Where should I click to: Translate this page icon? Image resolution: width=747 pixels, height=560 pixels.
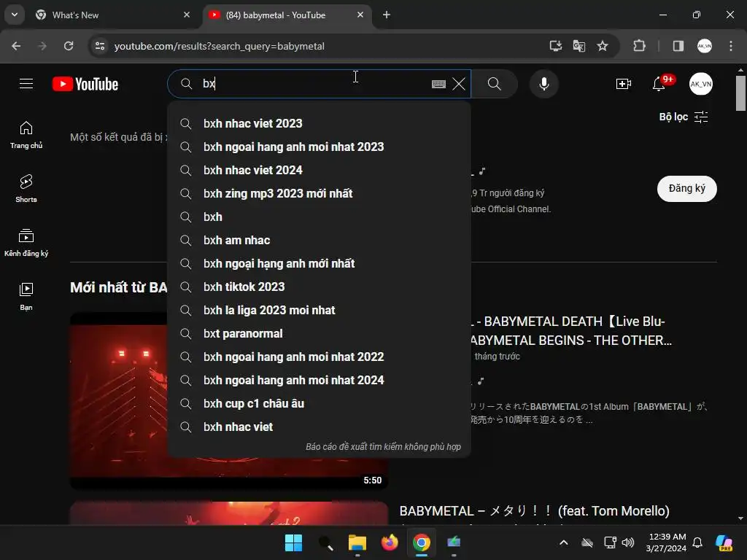point(578,46)
